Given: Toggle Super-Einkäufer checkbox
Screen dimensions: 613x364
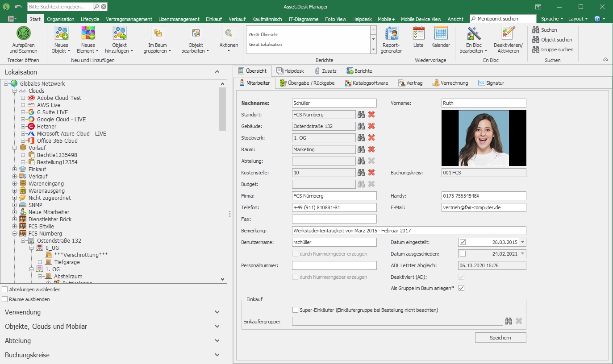Looking at the screenshot, I should 295,310.
